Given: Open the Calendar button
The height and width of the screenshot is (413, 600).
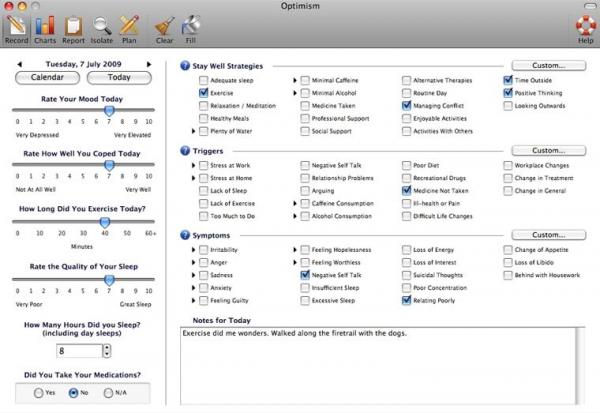Looking at the screenshot, I should click(x=47, y=78).
